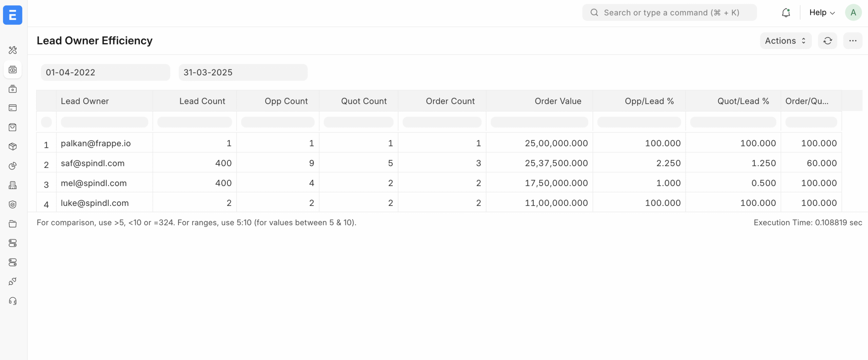Open the pie chart analytics icon
The image size is (868, 360).
pyautogui.click(x=13, y=166)
